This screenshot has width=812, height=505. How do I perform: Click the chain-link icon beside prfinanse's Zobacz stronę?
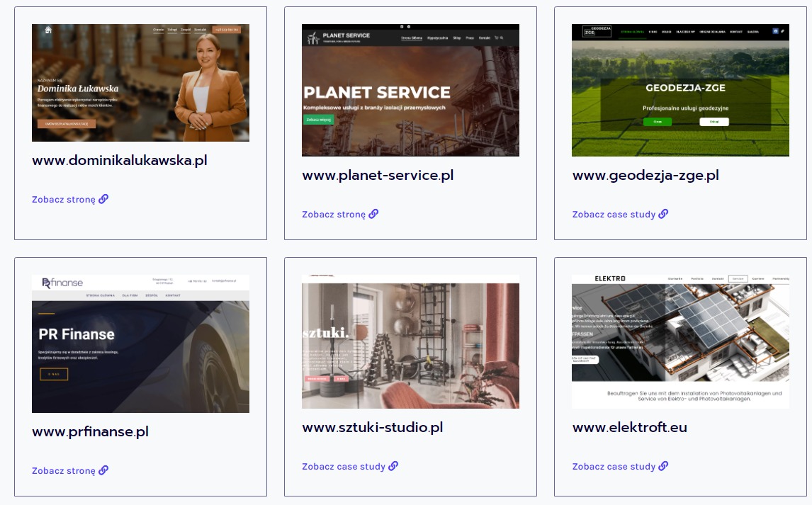pyautogui.click(x=104, y=470)
